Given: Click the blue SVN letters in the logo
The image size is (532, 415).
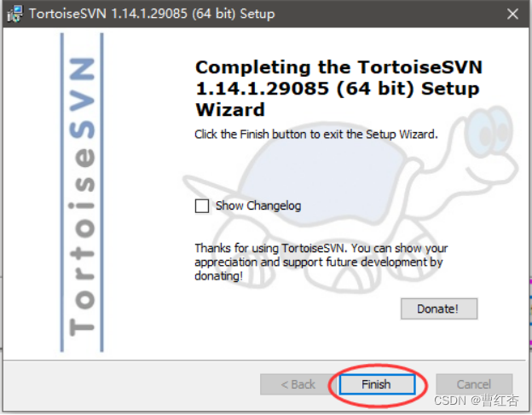Looking at the screenshot, I should tap(82, 98).
